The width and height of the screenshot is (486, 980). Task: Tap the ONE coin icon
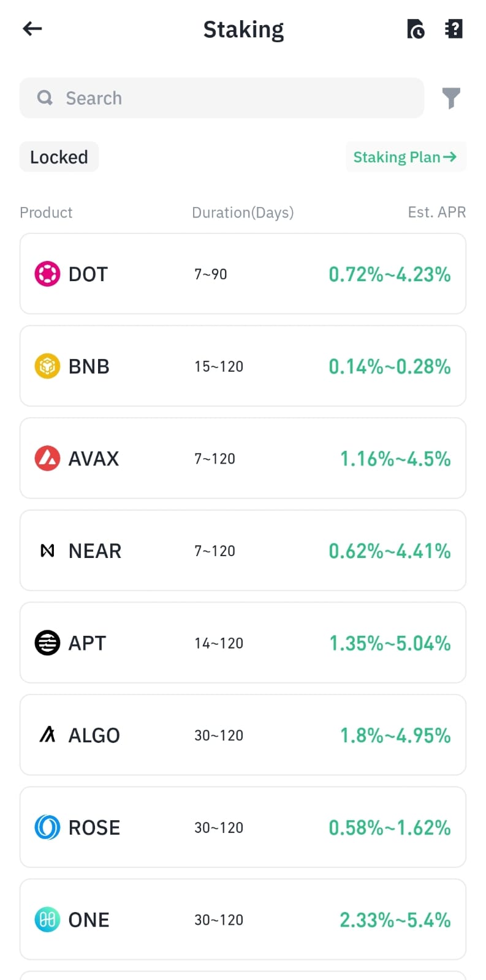click(47, 919)
